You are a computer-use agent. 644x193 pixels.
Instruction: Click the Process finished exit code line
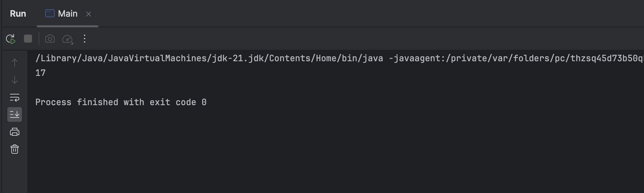click(121, 102)
